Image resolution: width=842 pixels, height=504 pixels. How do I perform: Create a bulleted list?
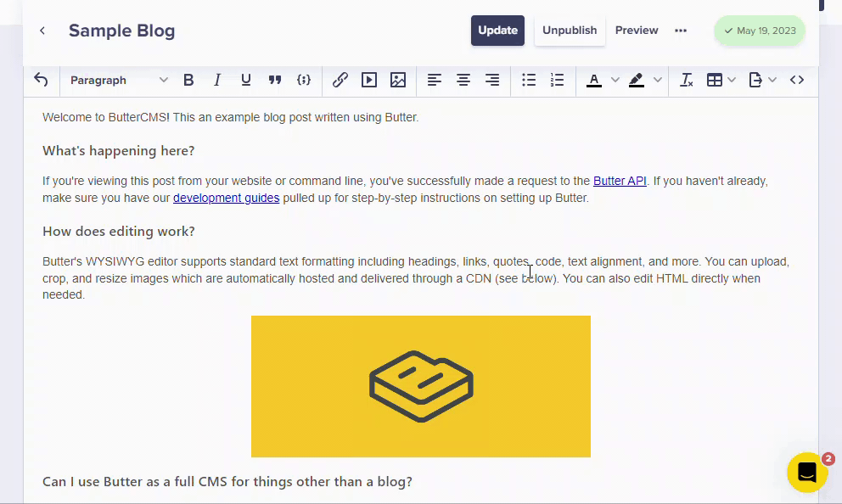point(529,80)
